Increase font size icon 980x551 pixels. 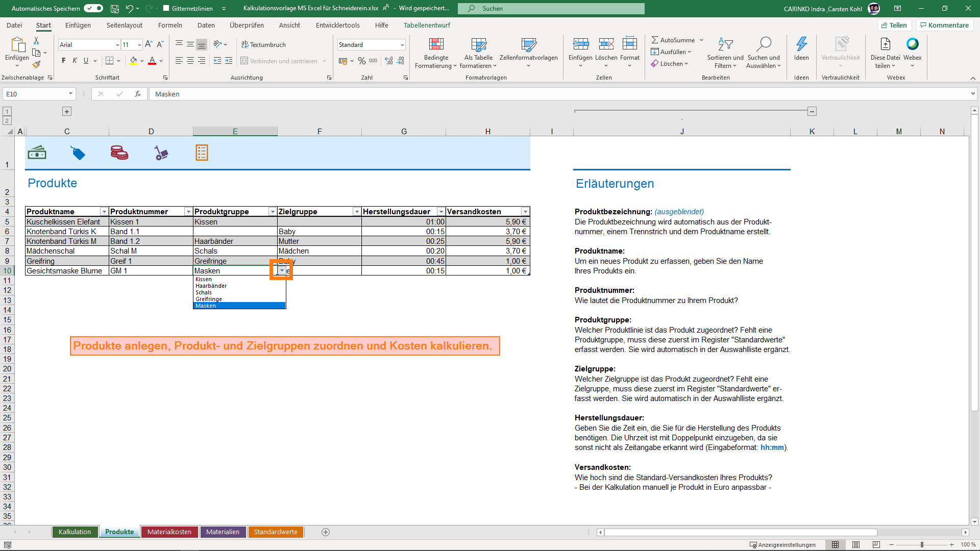(x=149, y=44)
